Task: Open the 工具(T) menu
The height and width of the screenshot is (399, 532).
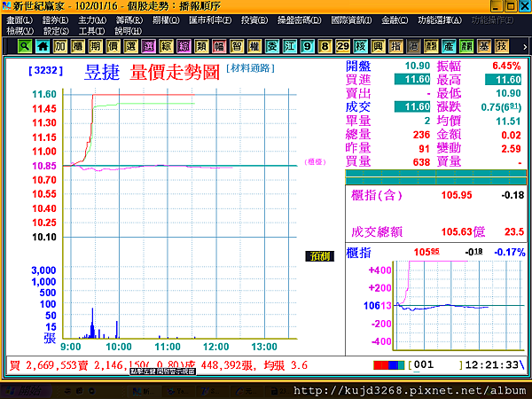Action: [x=91, y=31]
